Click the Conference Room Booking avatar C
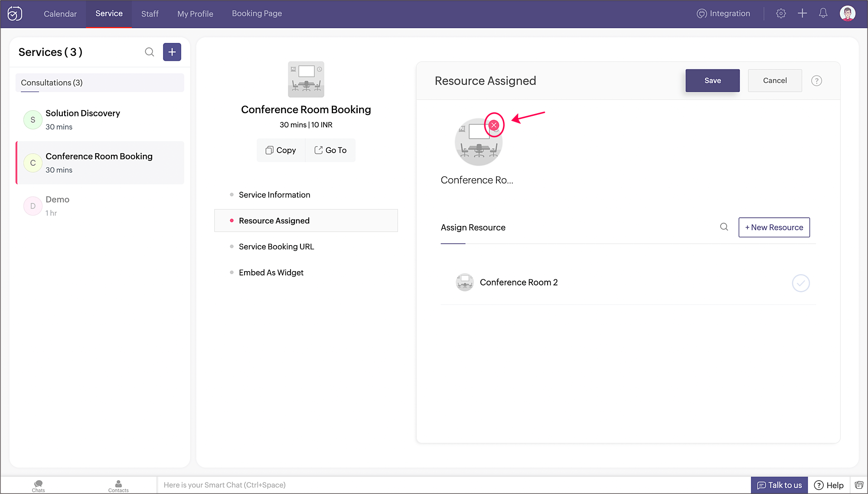This screenshot has height=494, width=868. point(33,163)
